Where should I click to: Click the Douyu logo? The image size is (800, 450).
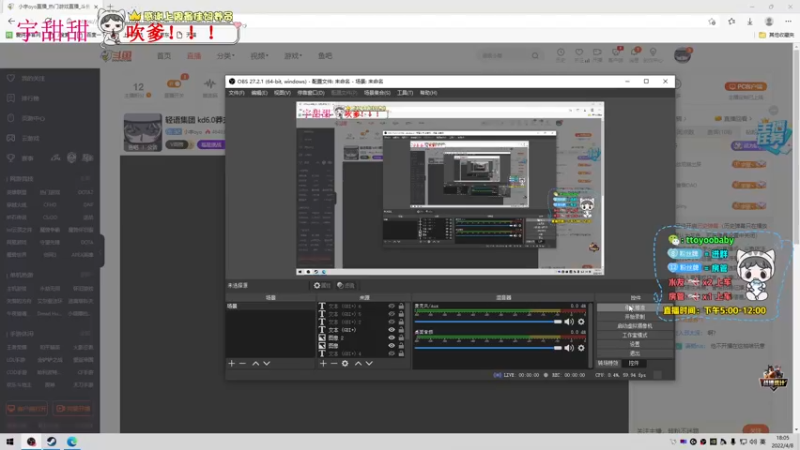[116, 56]
